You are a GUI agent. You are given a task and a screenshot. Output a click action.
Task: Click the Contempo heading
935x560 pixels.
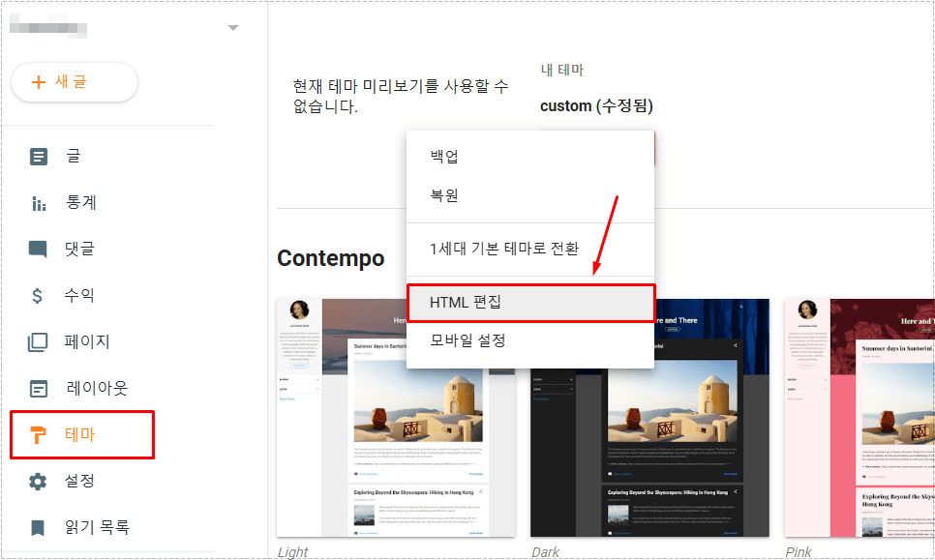pyautogui.click(x=331, y=258)
